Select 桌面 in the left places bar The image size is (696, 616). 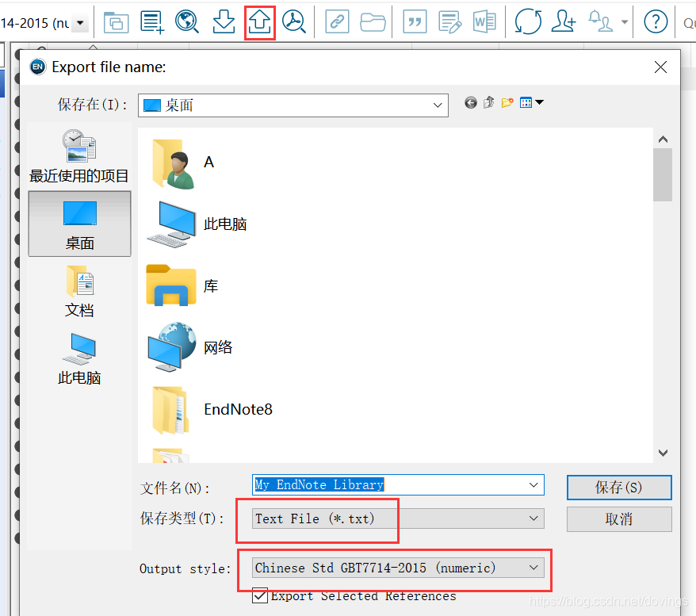(x=79, y=224)
